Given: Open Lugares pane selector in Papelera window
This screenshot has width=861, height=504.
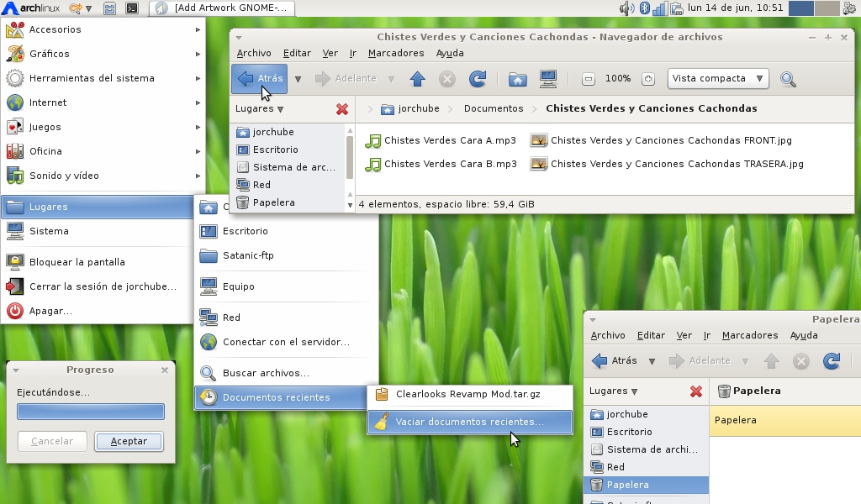Looking at the screenshot, I should coord(613,391).
